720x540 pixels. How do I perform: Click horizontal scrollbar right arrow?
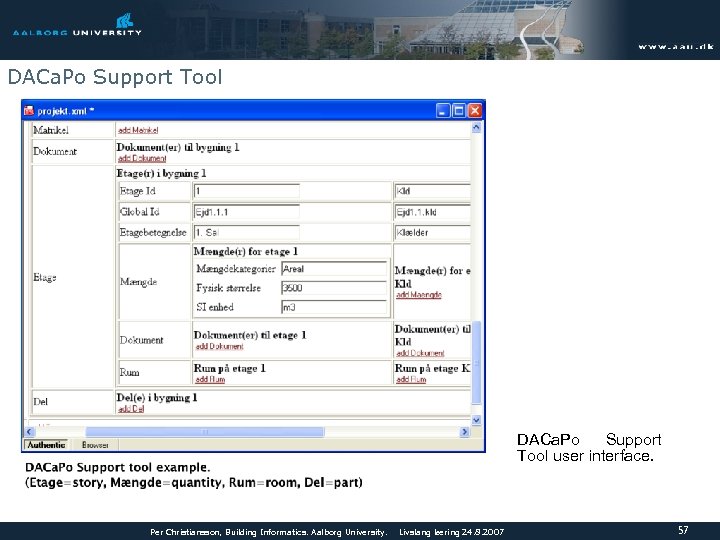coord(464,431)
